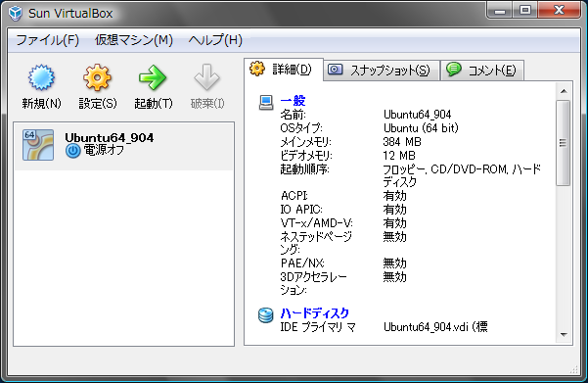Click the details pane scrollbar thumb
The image size is (588, 383).
(x=564, y=143)
